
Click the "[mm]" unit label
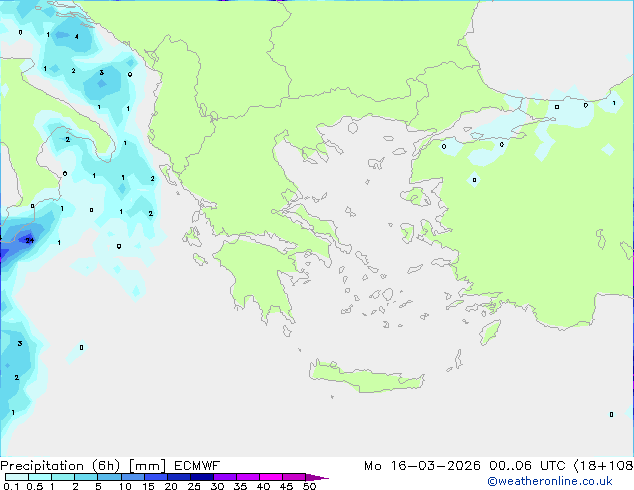148,466
